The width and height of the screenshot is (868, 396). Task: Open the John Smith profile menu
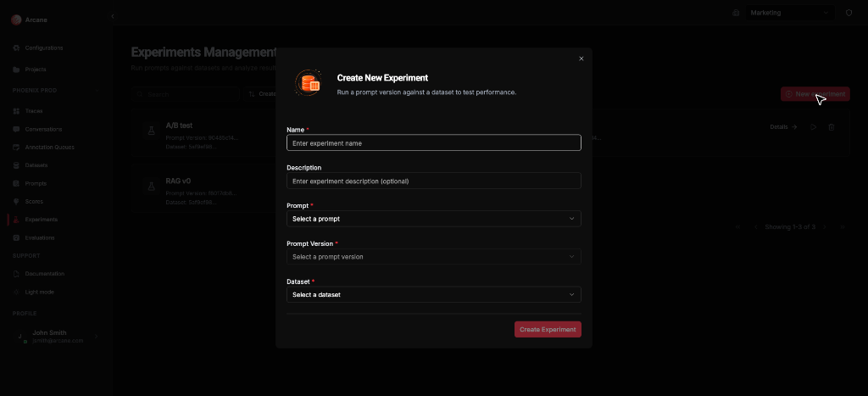[56, 336]
